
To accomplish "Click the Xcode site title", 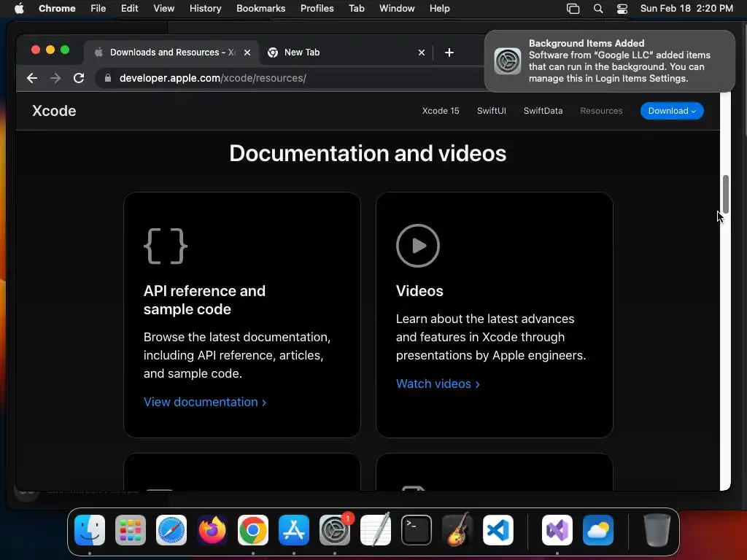I will [x=54, y=111].
